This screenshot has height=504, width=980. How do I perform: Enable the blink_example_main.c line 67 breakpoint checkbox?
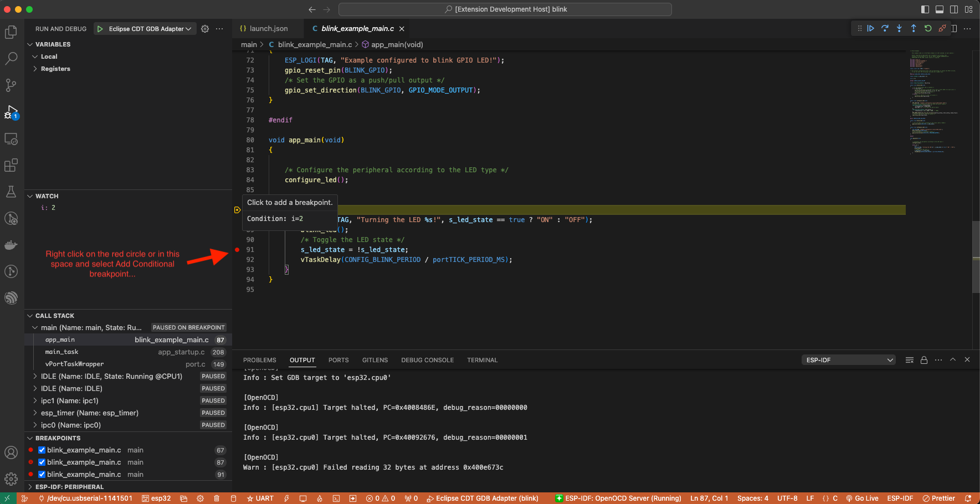[x=42, y=450]
